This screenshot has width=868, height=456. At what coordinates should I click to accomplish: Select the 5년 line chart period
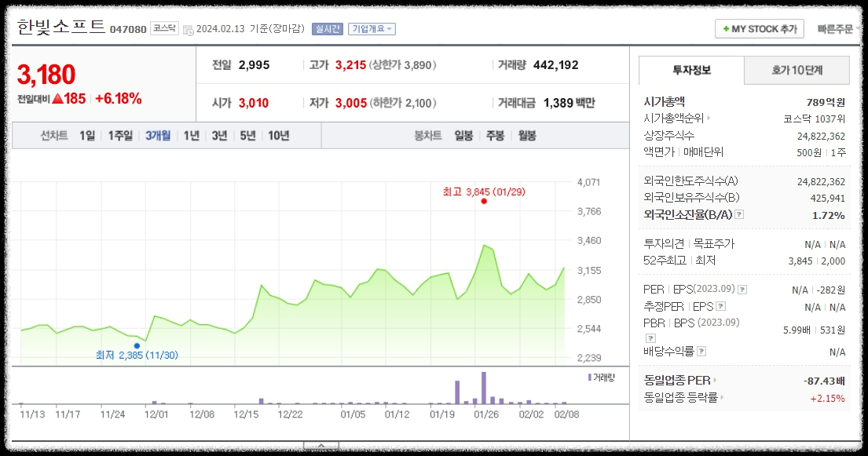click(x=247, y=136)
